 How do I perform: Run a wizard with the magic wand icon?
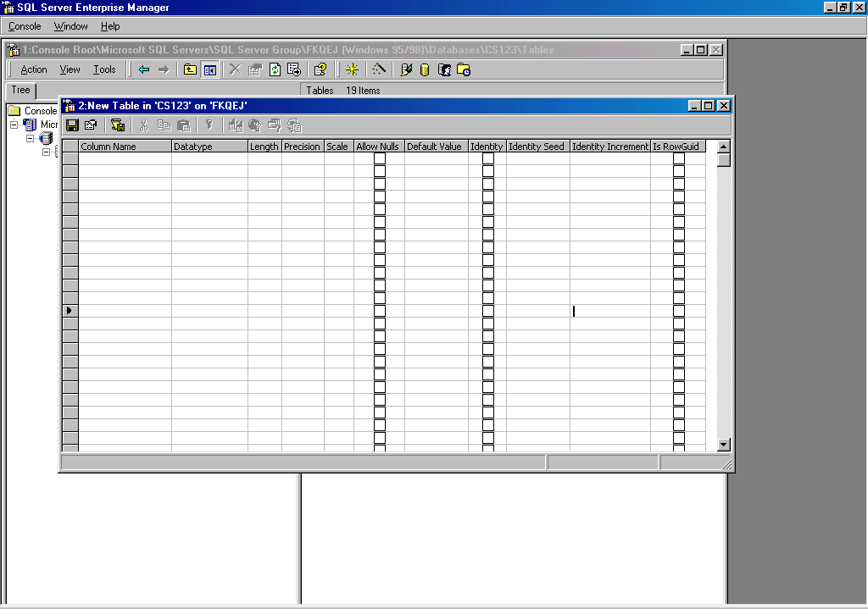pyautogui.click(x=379, y=69)
